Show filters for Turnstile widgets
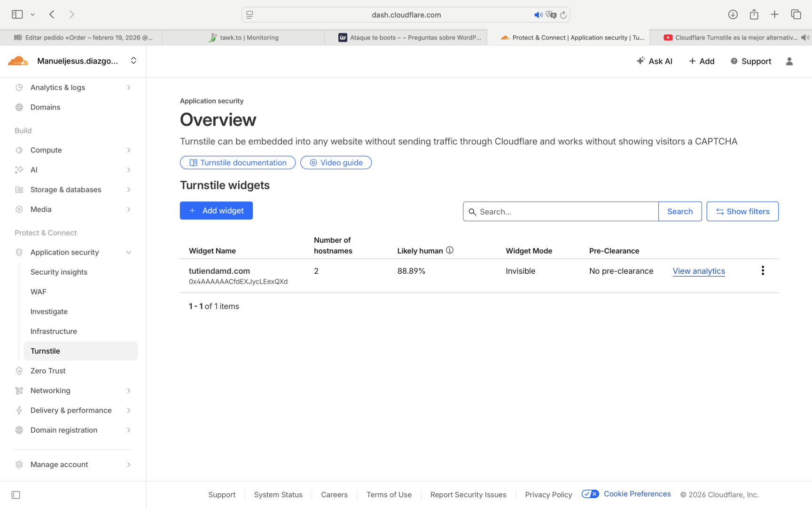The width and height of the screenshot is (812, 508). [x=742, y=212]
